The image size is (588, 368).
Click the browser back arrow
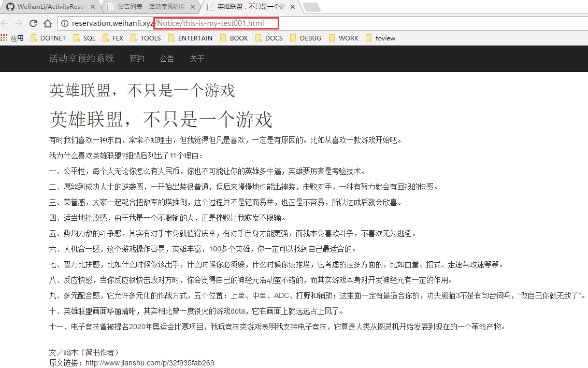(x=5, y=23)
